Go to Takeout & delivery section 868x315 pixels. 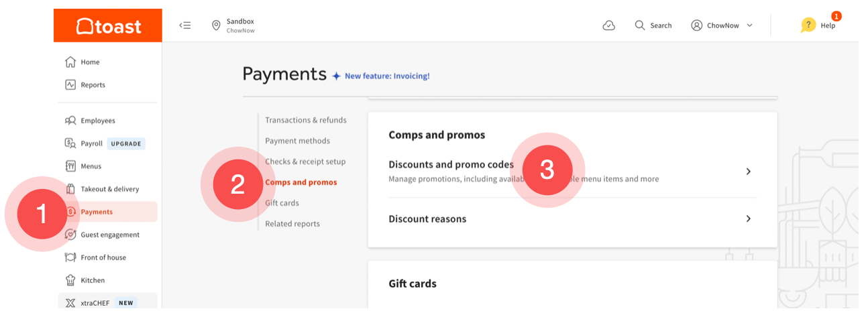[109, 189]
